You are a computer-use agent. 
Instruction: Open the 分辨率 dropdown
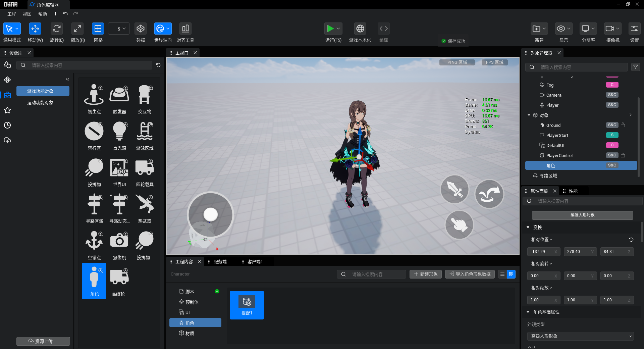click(x=588, y=29)
